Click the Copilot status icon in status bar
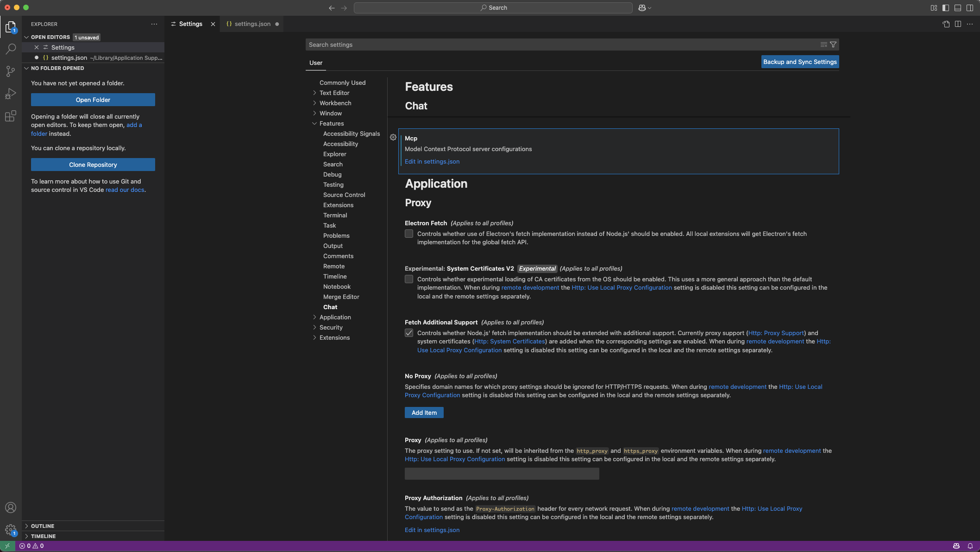Viewport: 980px width, 552px height. (956, 546)
